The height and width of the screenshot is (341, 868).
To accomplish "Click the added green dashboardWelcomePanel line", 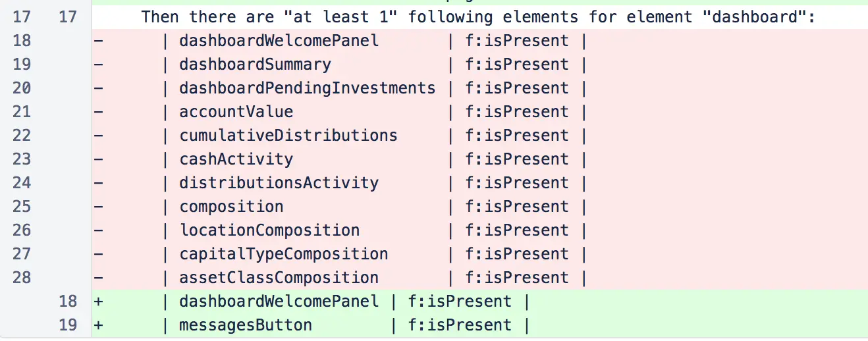I will click(279, 302).
